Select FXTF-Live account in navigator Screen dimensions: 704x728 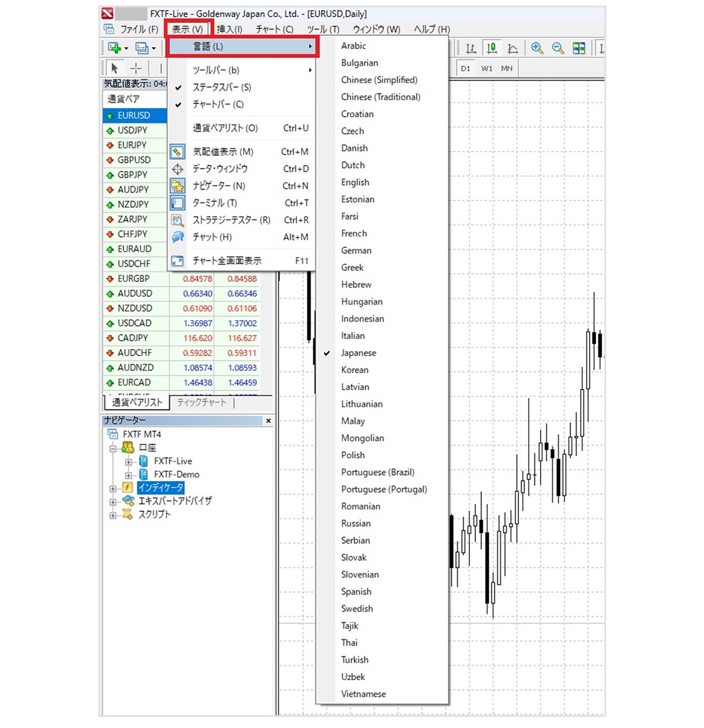point(173,461)
